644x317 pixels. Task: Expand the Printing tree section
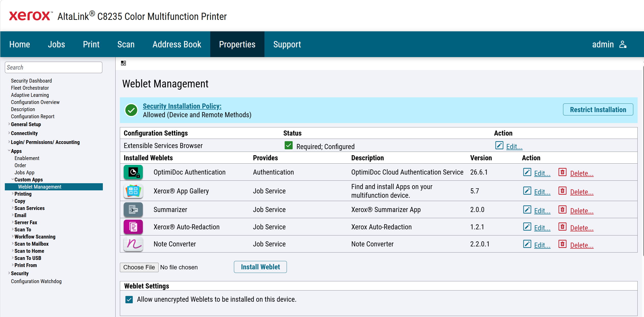13,194
